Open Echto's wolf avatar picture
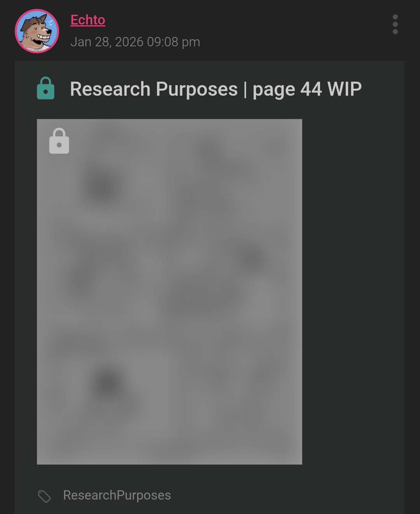This screenshot has height=514, width=420. point(37,31)
